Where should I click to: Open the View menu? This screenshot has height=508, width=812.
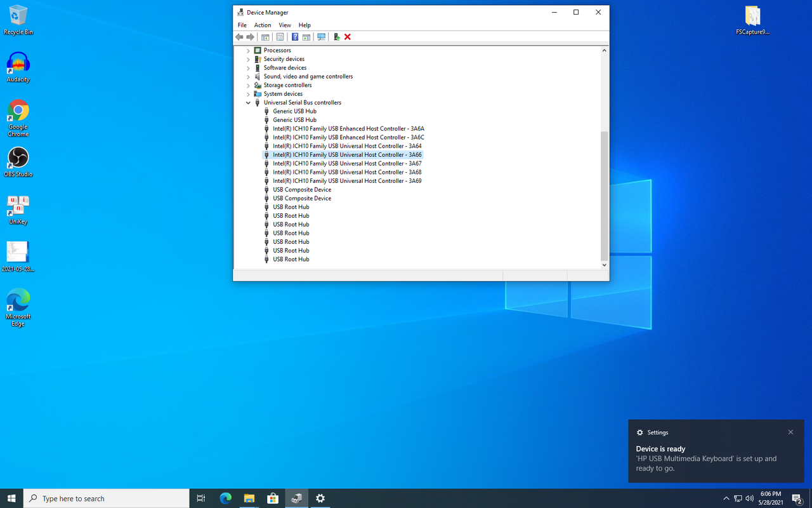point(285,25)
